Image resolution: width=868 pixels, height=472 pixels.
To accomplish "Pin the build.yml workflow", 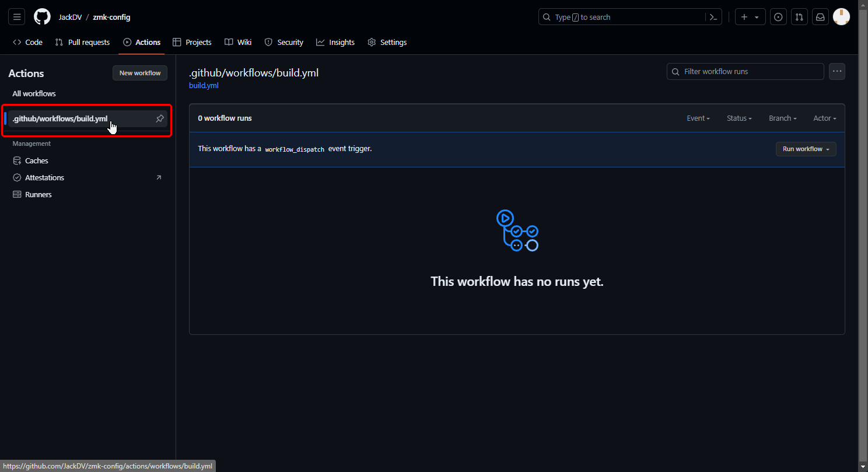I will click(x=160, y=118).
